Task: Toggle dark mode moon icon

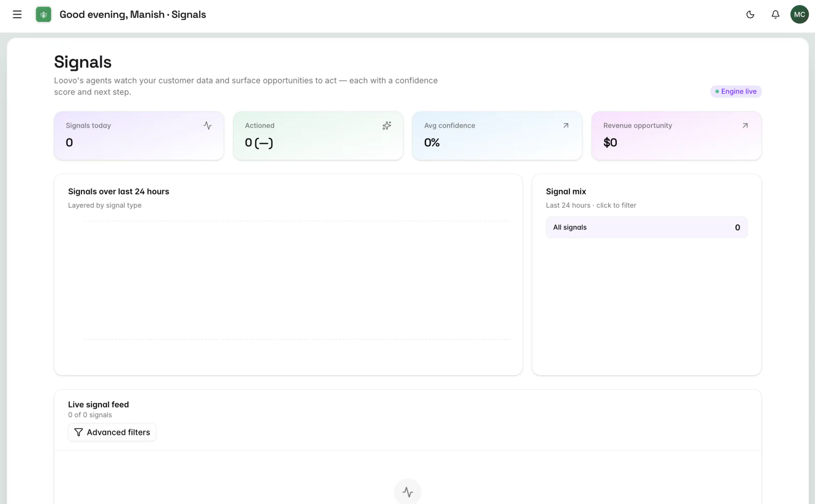Action: pyautogui.click(x=750, y=15)
